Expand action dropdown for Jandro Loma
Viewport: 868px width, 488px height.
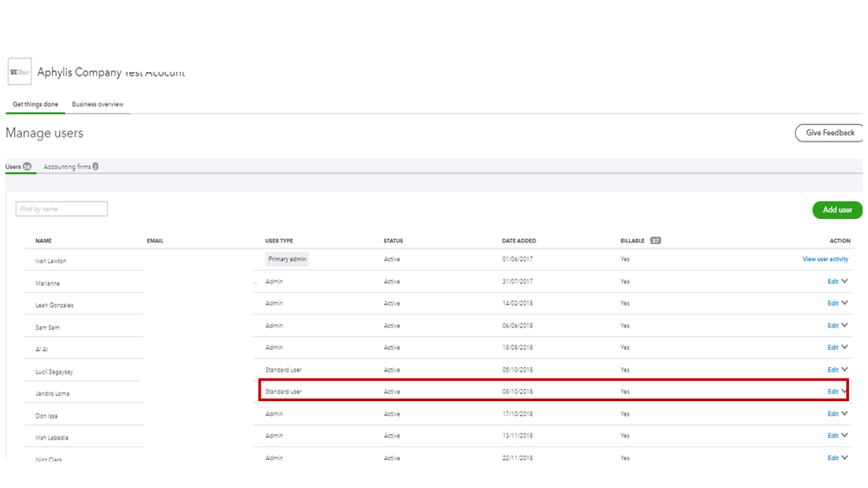click(x=845, y=391)
